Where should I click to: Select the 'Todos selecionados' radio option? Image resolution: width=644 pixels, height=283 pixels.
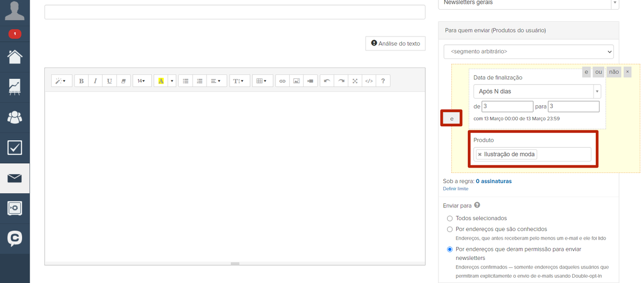tap(450, 218)
